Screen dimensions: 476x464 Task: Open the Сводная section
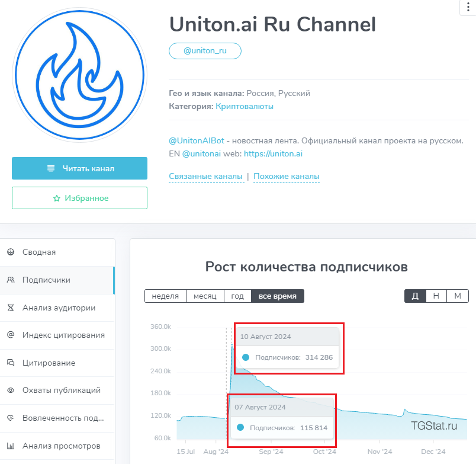point(57,252)
